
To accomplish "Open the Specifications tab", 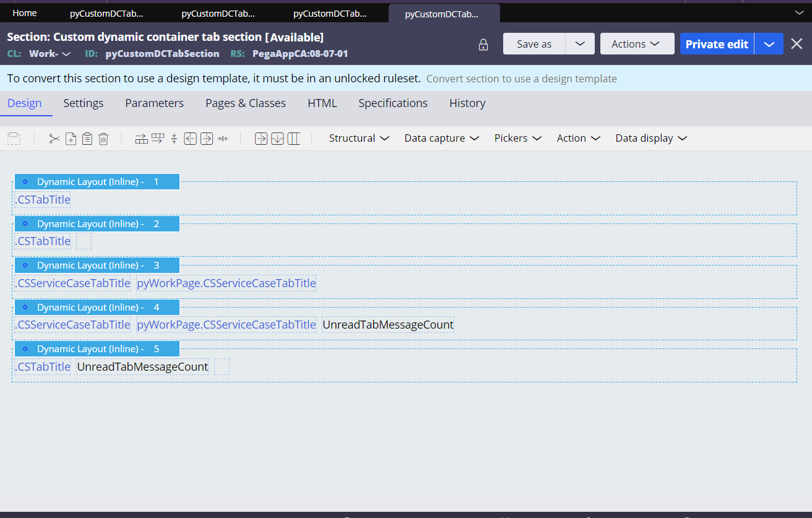I will [x=393, y=103].
